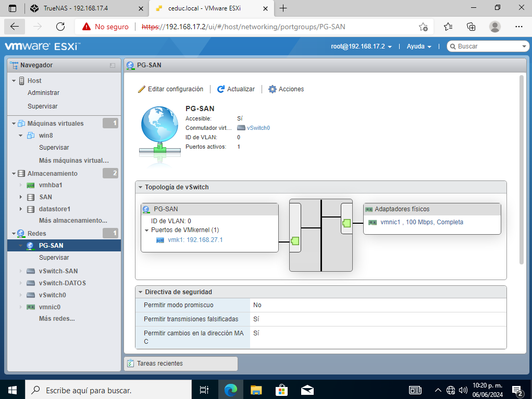Click the pencil Editar configuración icon
The width and height of the screenshot is (532, 399).
[x=142, y=89]
